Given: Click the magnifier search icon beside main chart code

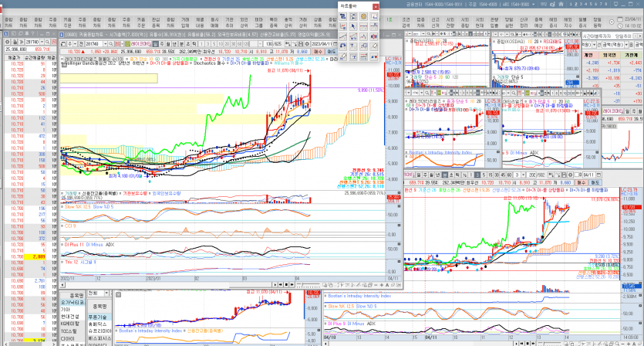Looking at the screenshot, I should 111,44.
